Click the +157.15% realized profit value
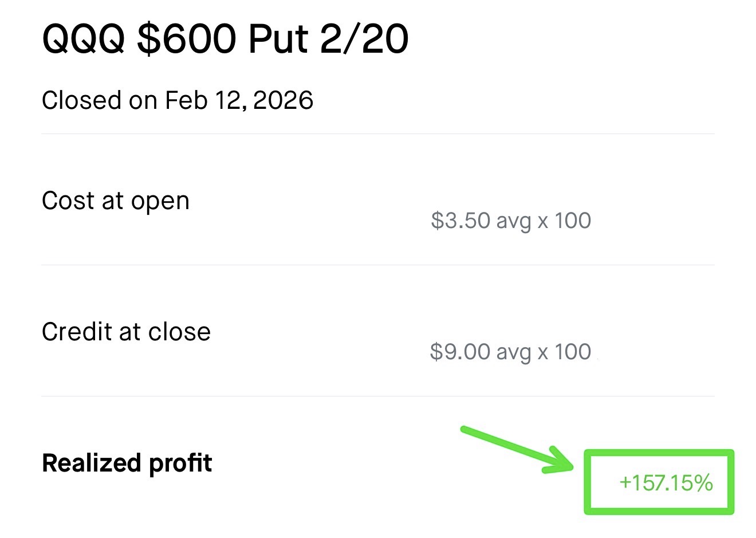The height and width of the screenshot is (538, 756). (666, 482)
